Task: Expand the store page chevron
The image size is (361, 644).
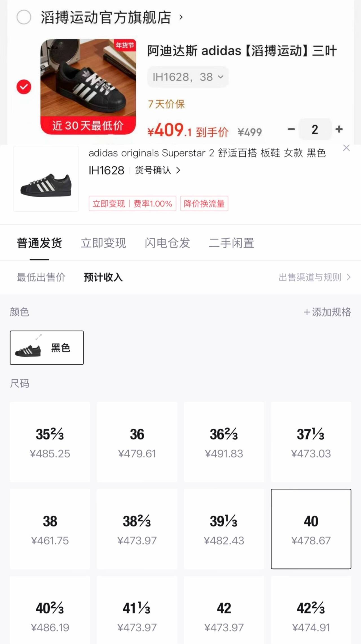Action: 181,17
